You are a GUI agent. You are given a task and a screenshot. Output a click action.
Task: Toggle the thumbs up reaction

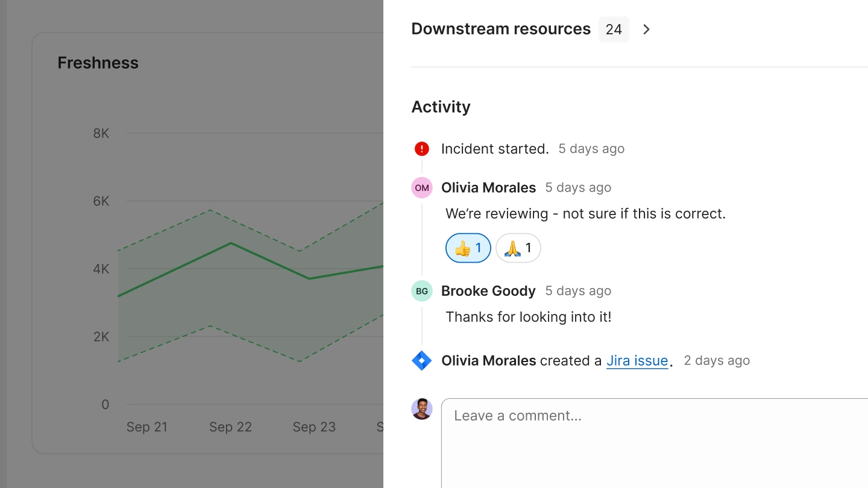point(468,248)
